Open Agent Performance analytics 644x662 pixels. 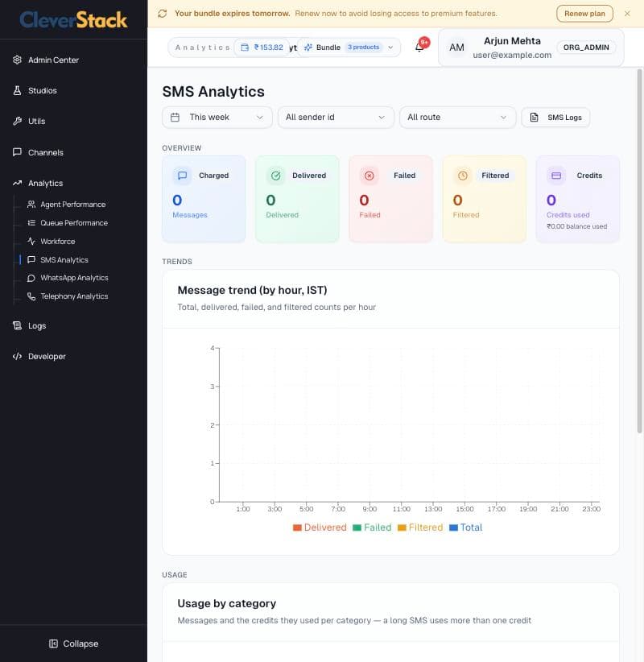pos(67,205)
